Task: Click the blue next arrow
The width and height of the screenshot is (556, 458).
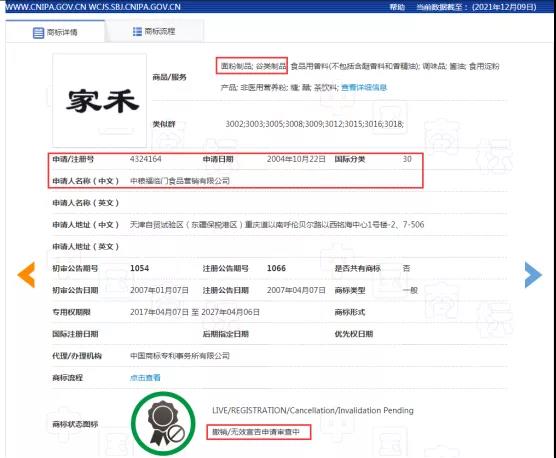Action: [533, 275]
